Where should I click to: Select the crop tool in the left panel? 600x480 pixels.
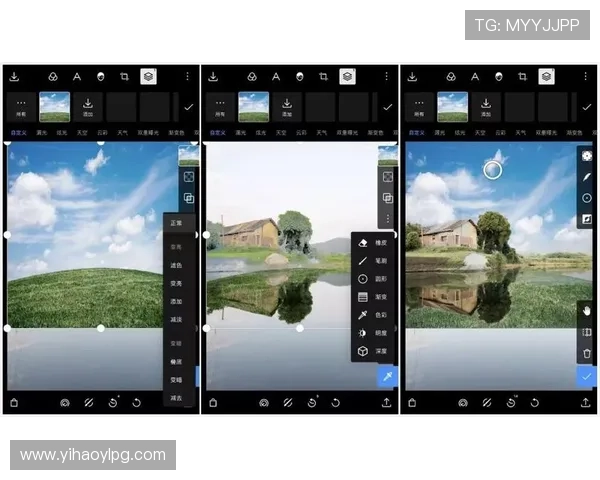[125, 76]
